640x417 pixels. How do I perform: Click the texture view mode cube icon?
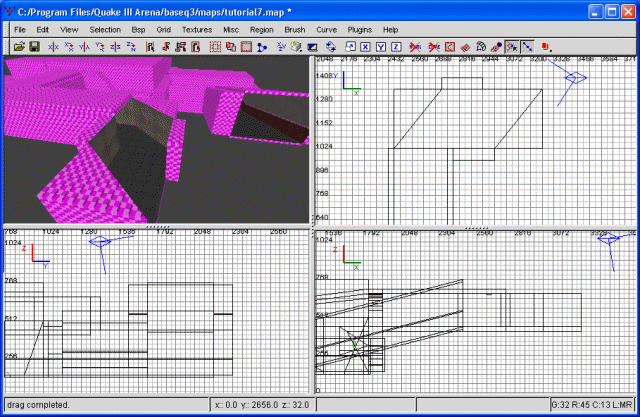pyautogui.click(x=296, y=47)
